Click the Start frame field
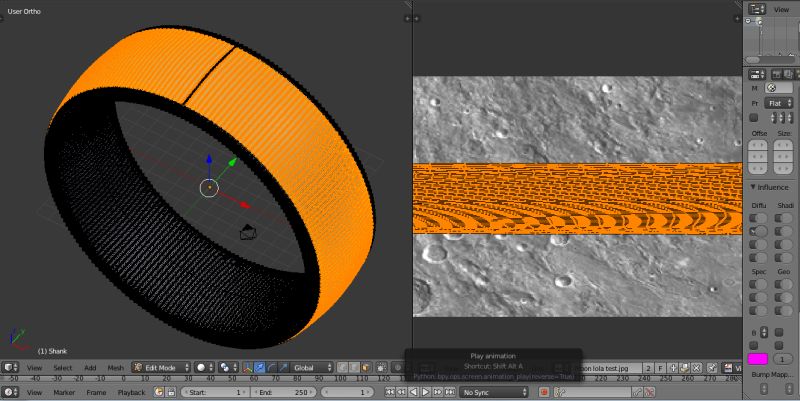This screenshot has height=401, width=800. [214, 392]
